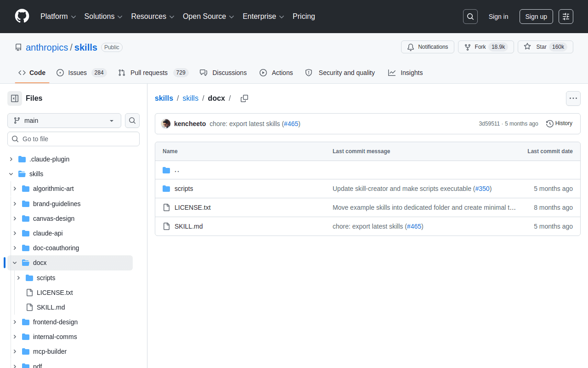Expand the scripts folder chevron in the tree

point(18,278)
